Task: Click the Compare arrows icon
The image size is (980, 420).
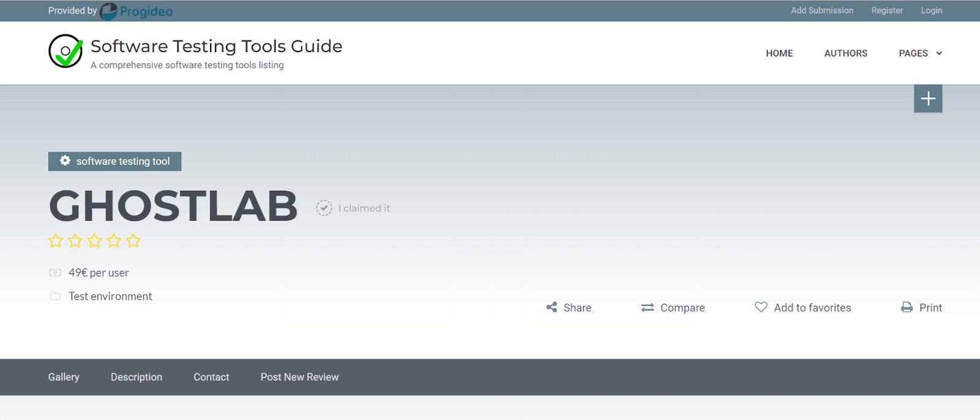Action: (x=647, y=308)
